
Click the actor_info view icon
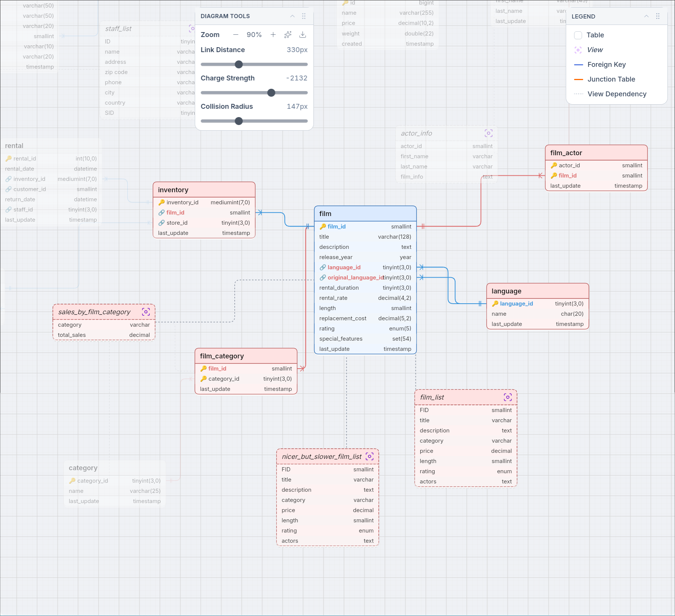488,133
